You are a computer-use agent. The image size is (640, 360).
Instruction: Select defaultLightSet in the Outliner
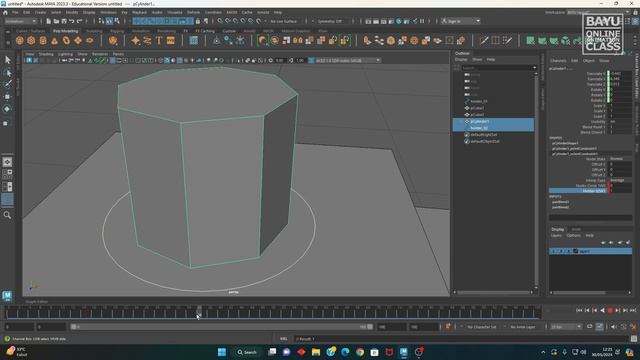[x=483, y=135]
